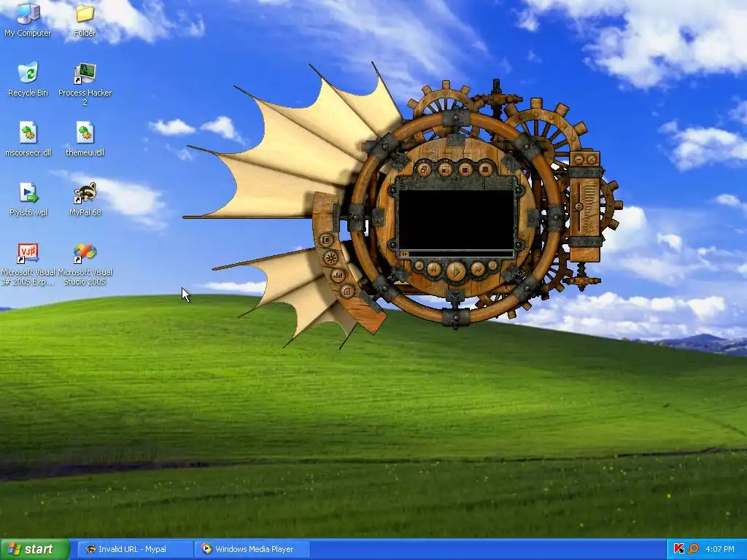The width and height of the screenshot is (747, 560).
Task: Select MyPal 68 browser shortcut
Action: pyautogui.click(x=85, y=199)
